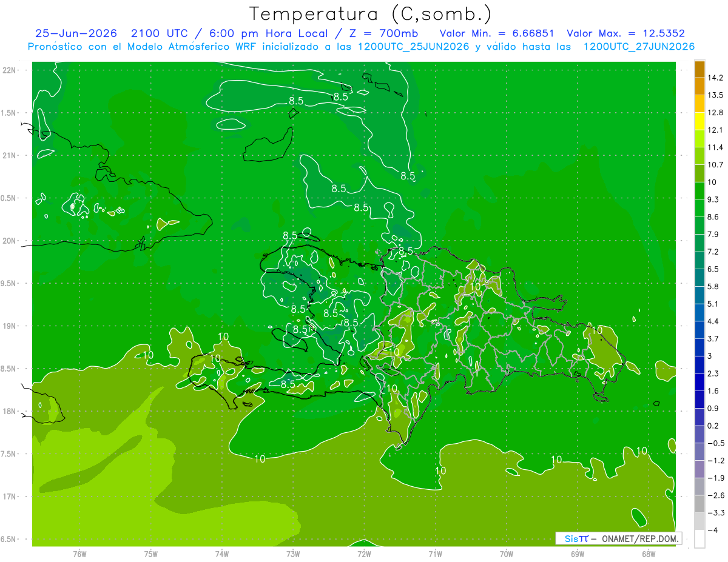Click the 'Valor Min. = 6.66851' readout
The height and width of the screenshot is (562, 728).
[x=496, y=33]
